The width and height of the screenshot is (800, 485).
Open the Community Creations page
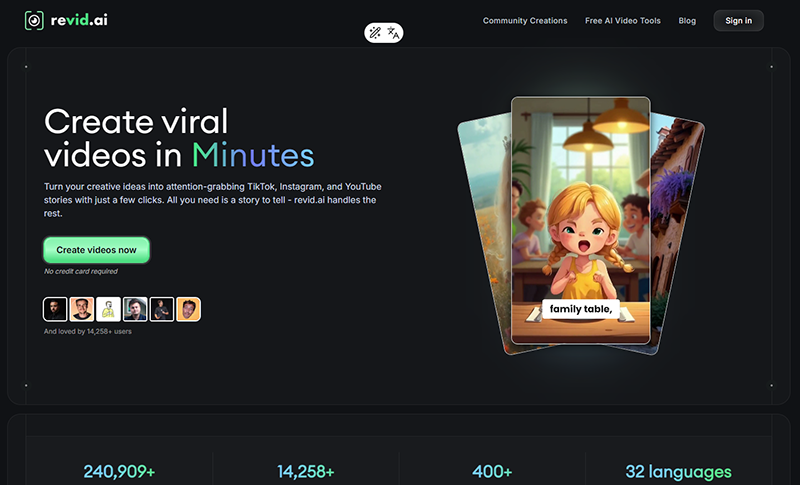coord(525,20)
